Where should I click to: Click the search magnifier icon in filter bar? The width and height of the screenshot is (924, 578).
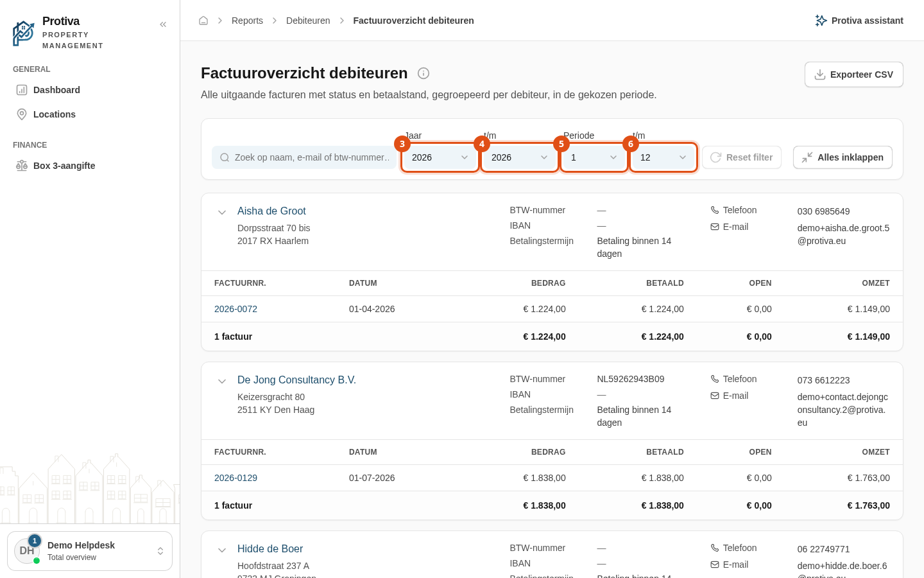click(x=225, y=157)
